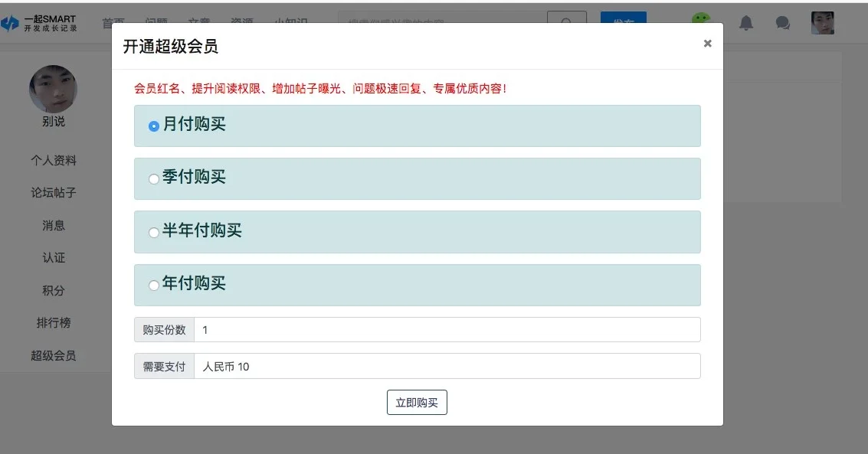Open the notifications bell
Screen dimensions: 868x454
point(745,23)
